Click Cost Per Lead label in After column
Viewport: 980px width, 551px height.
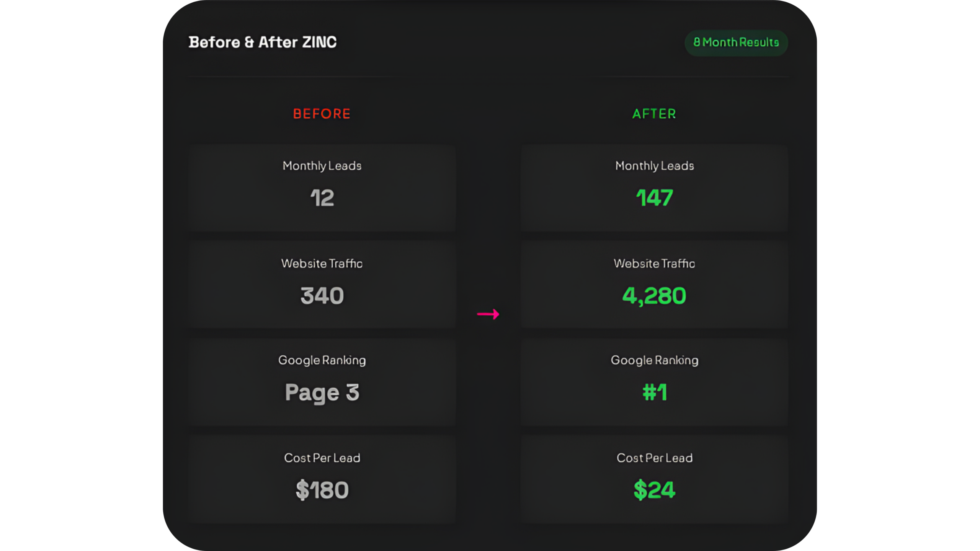click(654, 458)
